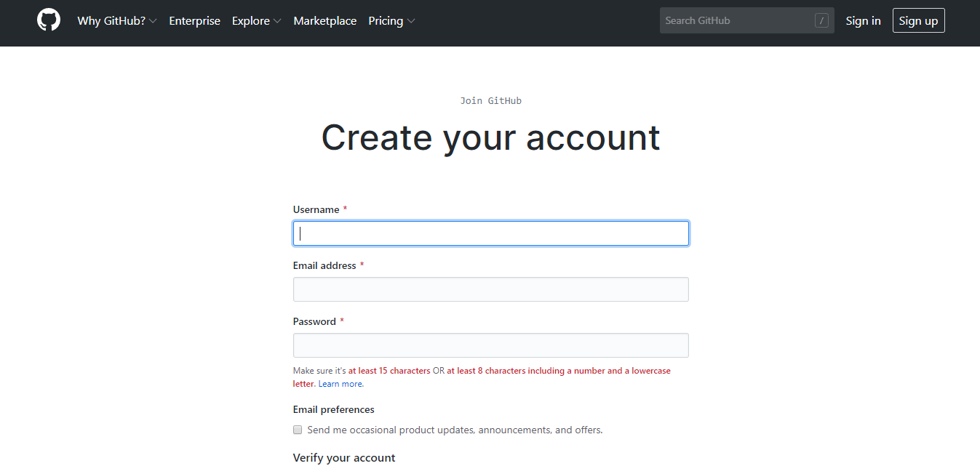980x466 pixels.
Task: Click the Username field label
Action: click(316, 209)
